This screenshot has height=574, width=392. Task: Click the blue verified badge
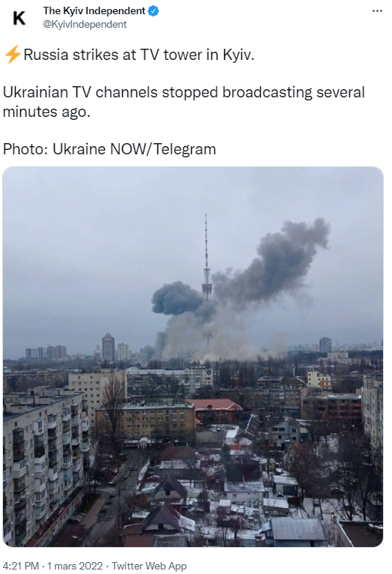tap(154, 11)
